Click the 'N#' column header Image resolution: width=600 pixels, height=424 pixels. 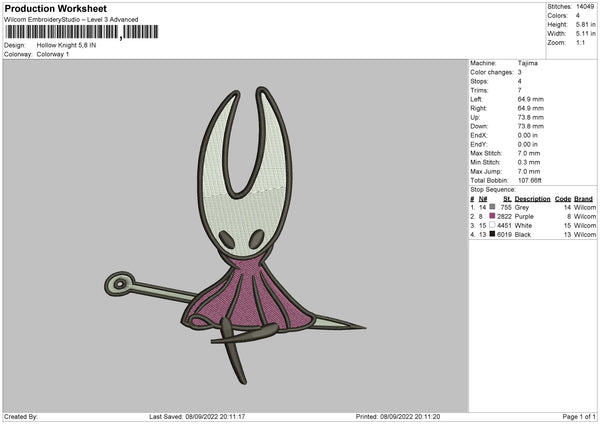click(483, 199)
